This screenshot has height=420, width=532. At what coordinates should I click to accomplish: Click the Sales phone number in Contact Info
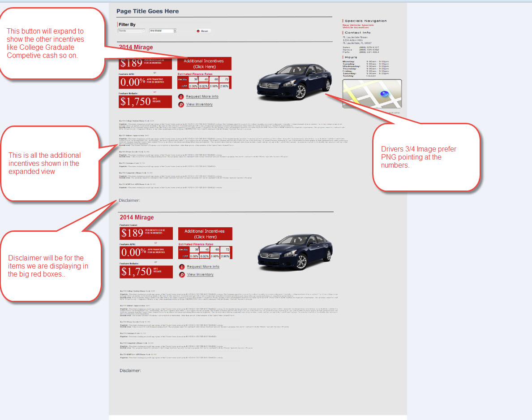pyautogui.click(x=369, y=48)
